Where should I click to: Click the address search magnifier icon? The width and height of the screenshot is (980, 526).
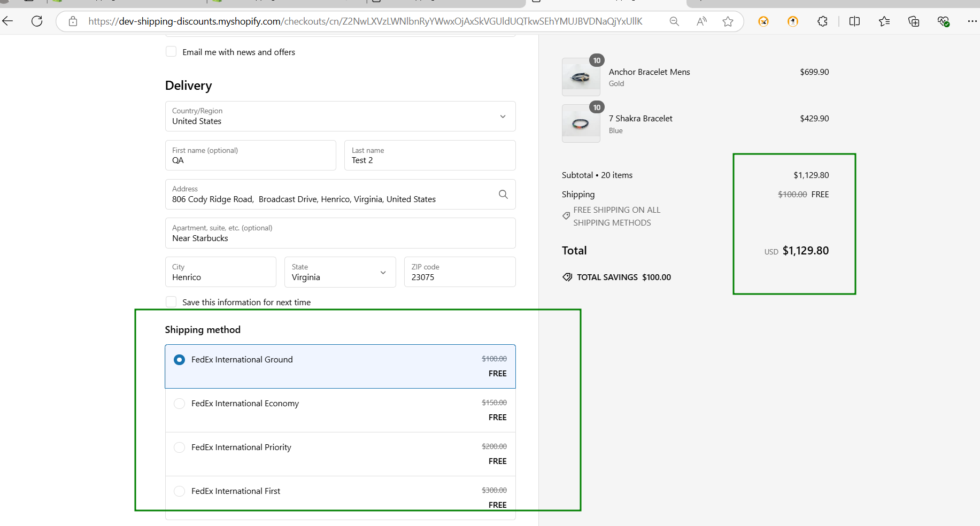503,195
